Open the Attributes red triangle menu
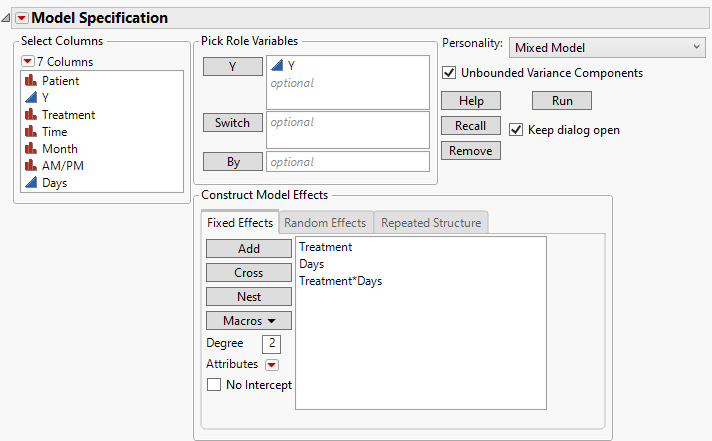712x441 pixels. 272,365
